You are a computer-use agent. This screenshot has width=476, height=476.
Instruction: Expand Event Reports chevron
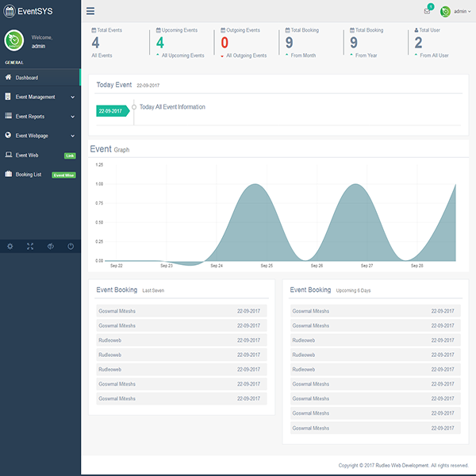pos(72,117)
